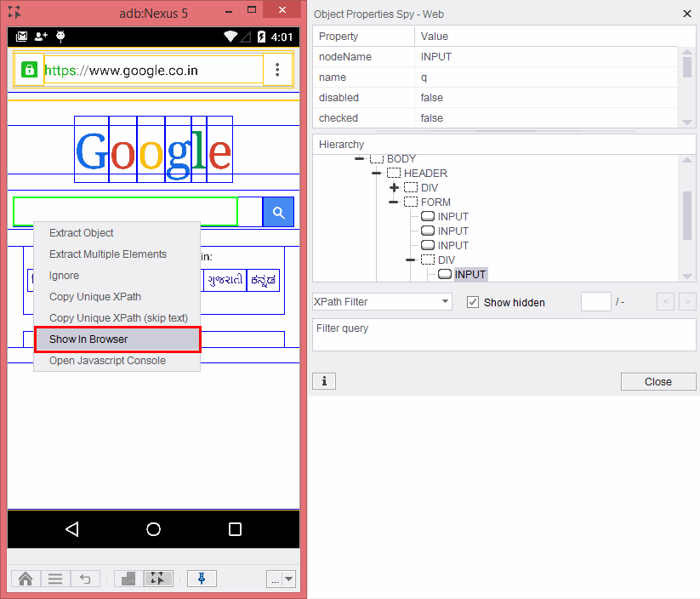The height and width of the screenshot is (599, 700).
Task: Click the Android debug icon in status bar
Action: (x=60, y=37)
